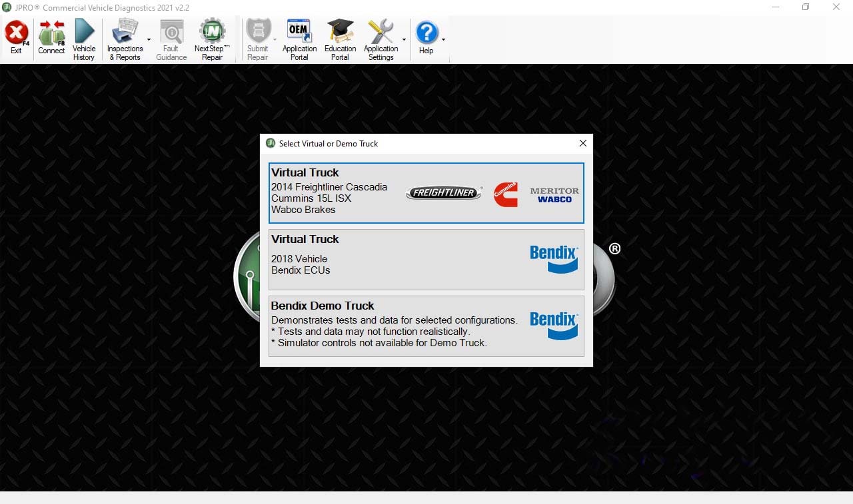This screenshot has height=504, width=853.
Task: Click 'Cummins 15L ISX' text
Action: 311,198
